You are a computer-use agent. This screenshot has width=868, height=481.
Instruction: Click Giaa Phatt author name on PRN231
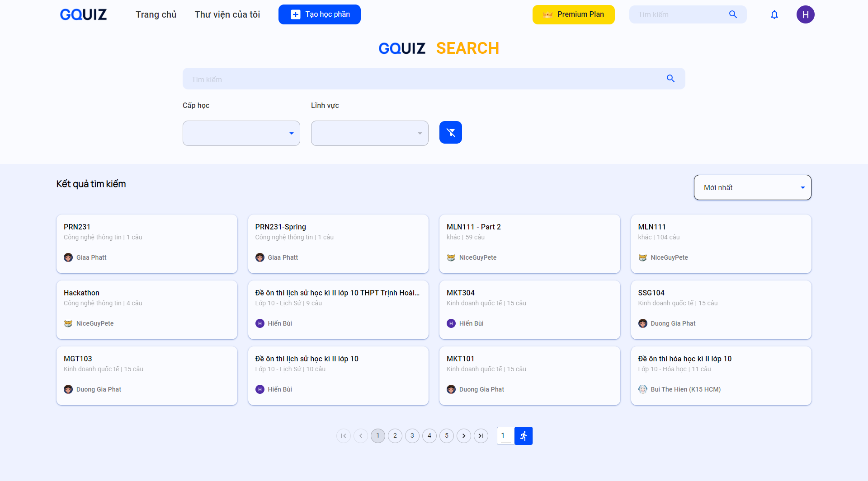[91, 257]
